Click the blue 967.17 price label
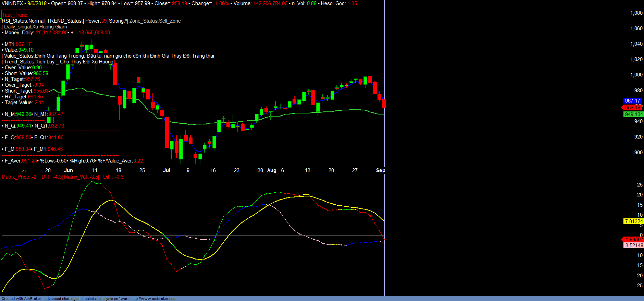Viewport: 644px width, 301px height. (632, 100)
